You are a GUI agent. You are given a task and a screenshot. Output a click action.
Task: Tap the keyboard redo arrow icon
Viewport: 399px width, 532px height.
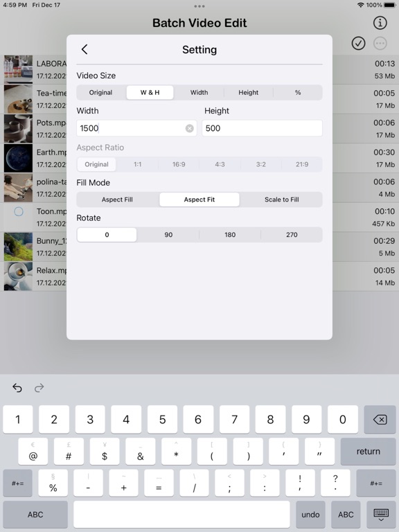tap(39, 387)
